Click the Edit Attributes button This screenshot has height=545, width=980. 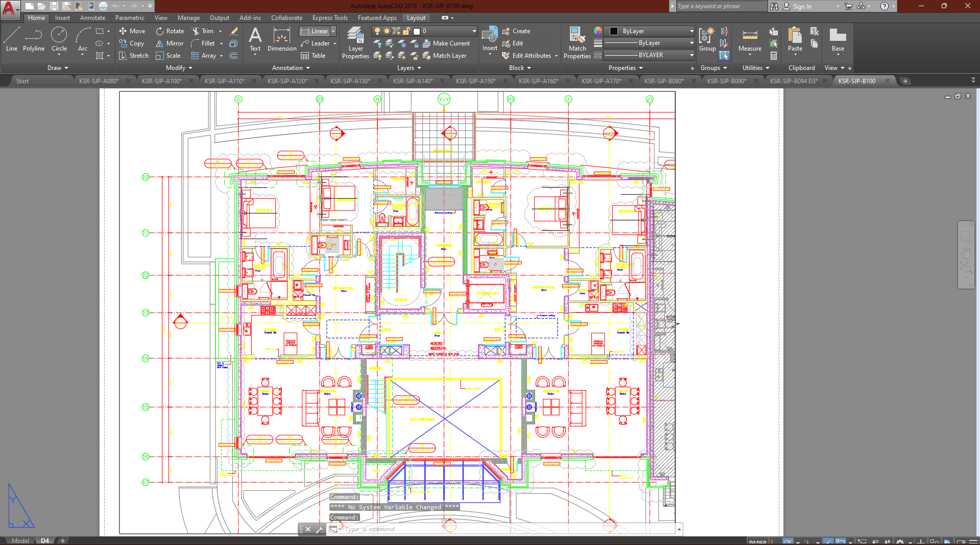click(527, 56)
